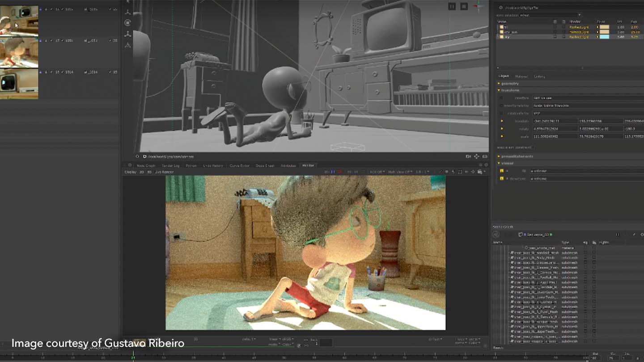Viewport: 644px width, 362px height.
Task: Click the 2D display button in Monitor
Action: point(142,172)
